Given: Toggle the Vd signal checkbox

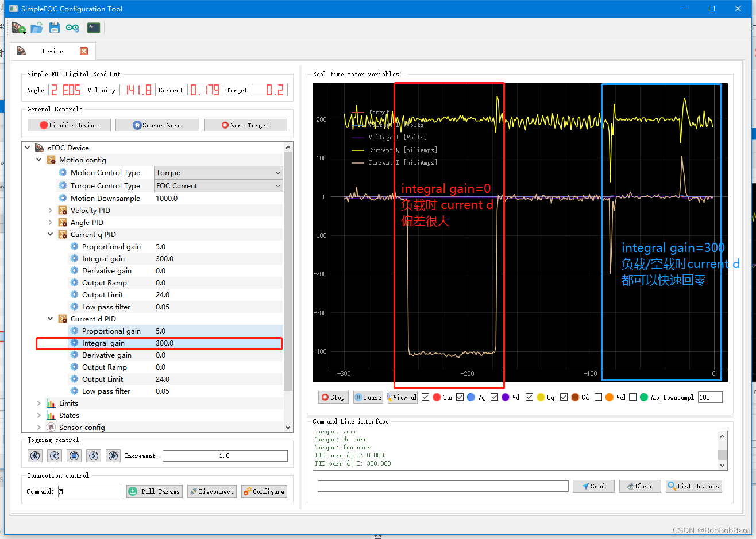Looking at the screenshot, I should [495, 397].
